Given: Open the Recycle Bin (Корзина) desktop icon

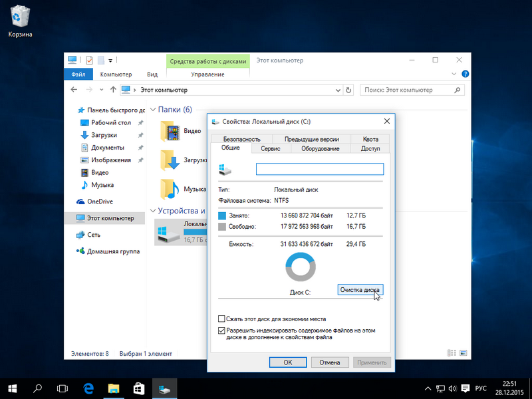Looking at the screenshot, I should point(20,21).
